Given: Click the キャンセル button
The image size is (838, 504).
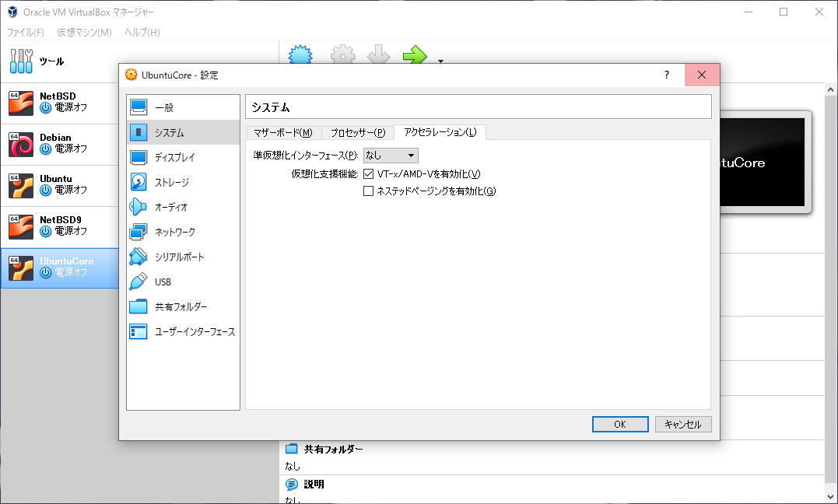Looking at the screenshot, I should click(683, 425).
